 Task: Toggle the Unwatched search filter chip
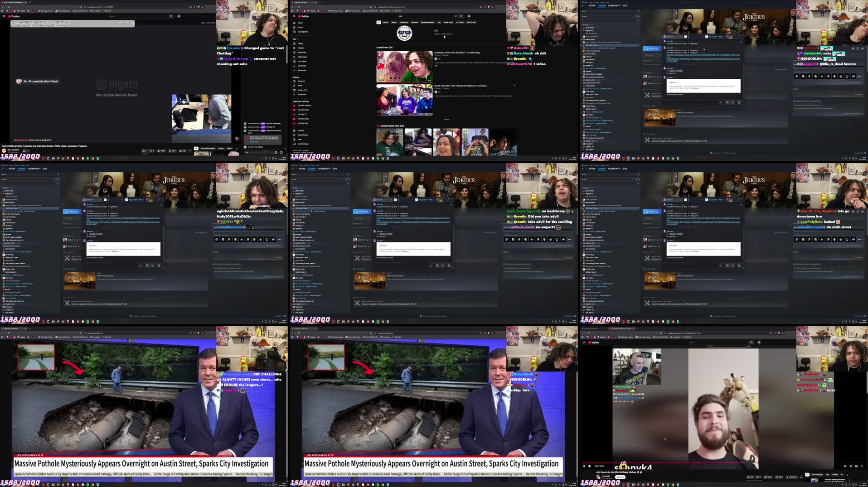(404, 22)
